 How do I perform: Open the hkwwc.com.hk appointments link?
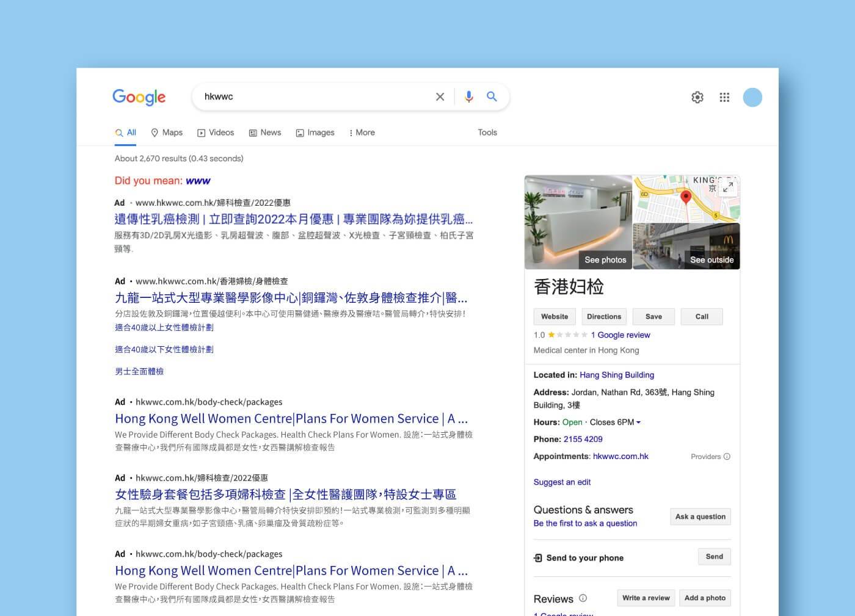point(620,456)
